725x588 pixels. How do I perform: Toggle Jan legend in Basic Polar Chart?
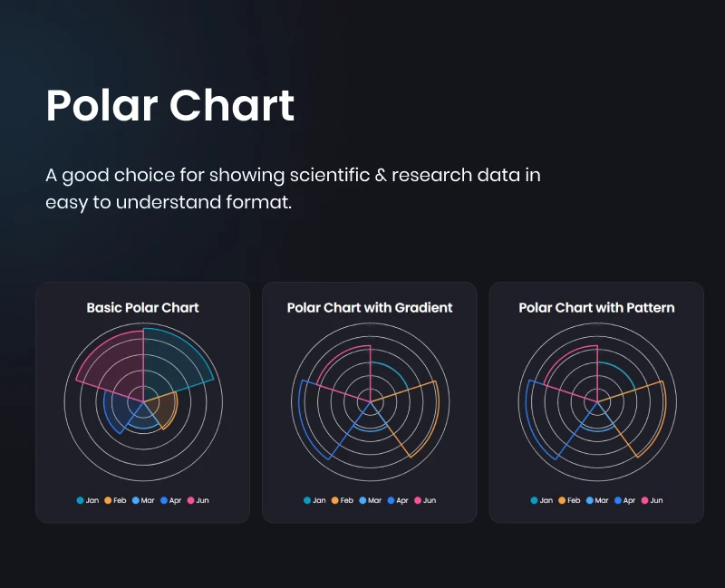(x=88, y=500)
